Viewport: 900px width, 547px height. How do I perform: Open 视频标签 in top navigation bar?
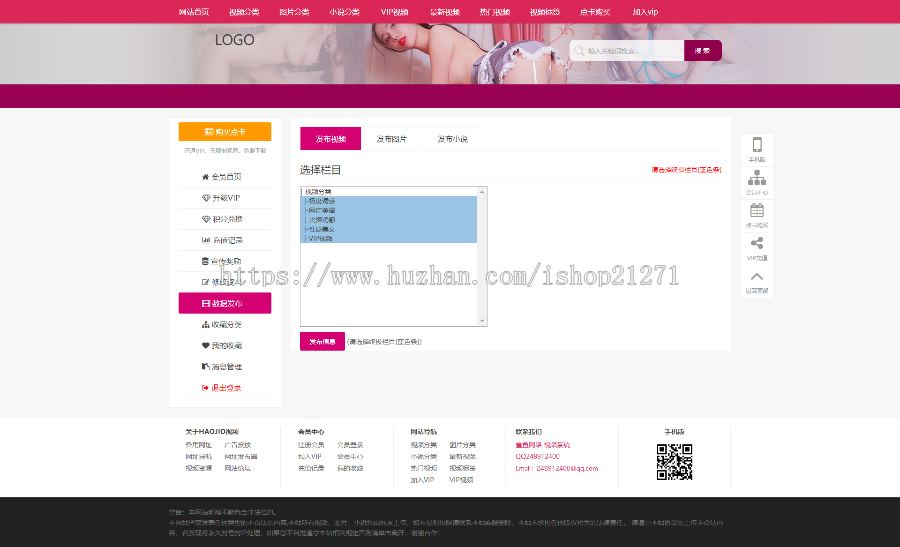point(545,11)
